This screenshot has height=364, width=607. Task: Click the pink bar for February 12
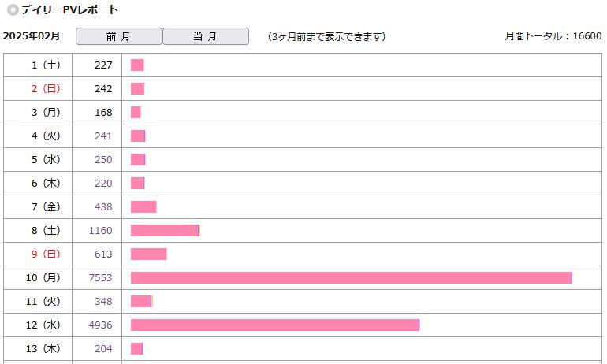[275, 325]
